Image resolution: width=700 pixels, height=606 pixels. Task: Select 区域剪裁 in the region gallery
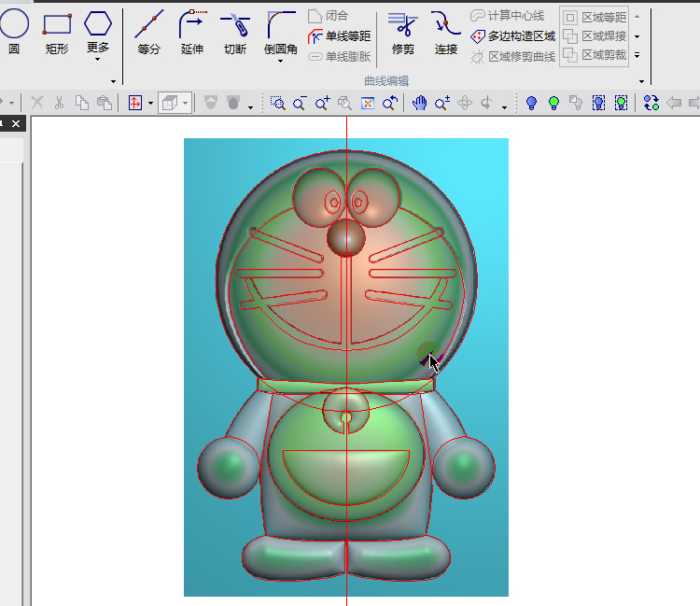tap(595, 55)
